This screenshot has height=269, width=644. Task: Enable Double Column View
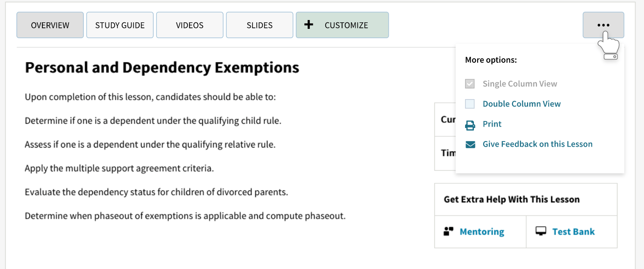click(521, 103)
